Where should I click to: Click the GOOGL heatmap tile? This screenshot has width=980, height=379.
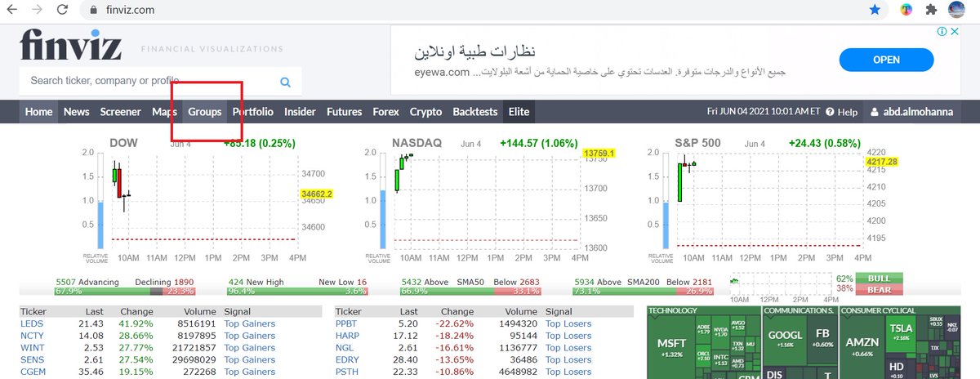tap(785, 340)
